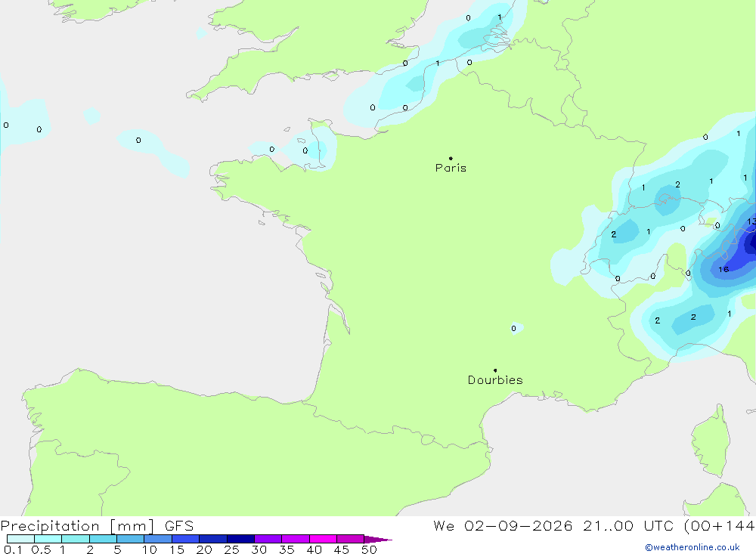
Task: Pick the 20–25 mm dark blue legend swatch
Action: [213, 539]
